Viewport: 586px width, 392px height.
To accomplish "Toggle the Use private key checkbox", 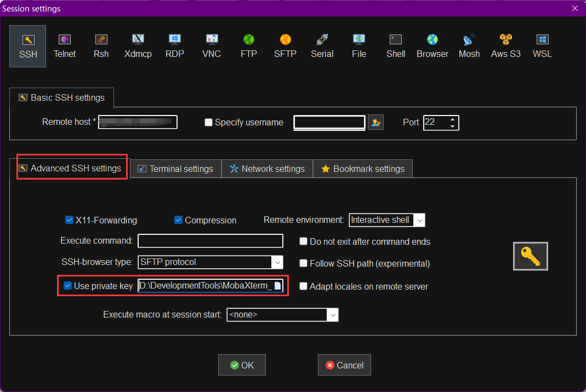I will 67,286.
